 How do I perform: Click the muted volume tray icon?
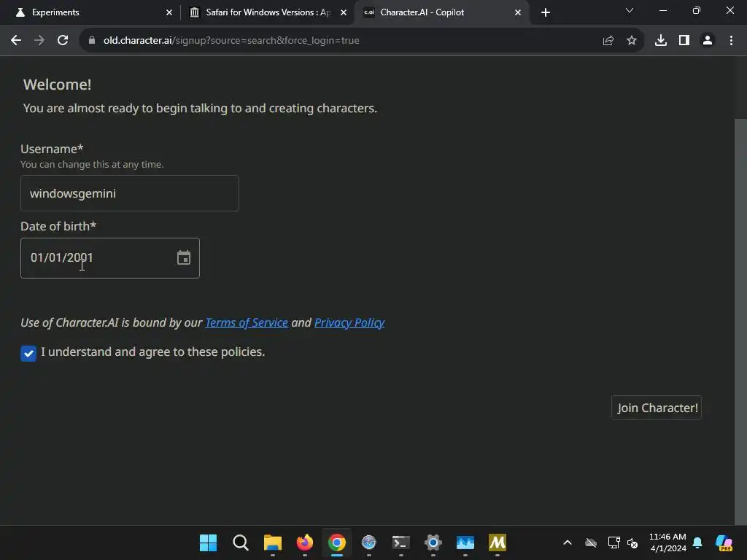coord(632,542)
